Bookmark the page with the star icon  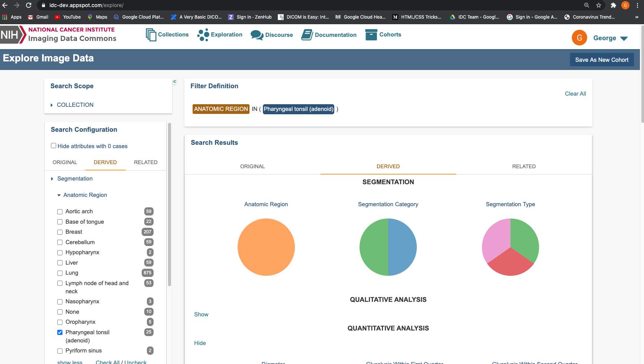coord(599,5)
